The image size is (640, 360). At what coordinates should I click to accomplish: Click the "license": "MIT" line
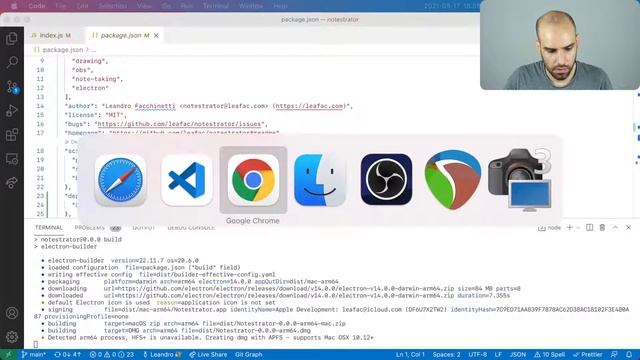[x=96, y=115]
